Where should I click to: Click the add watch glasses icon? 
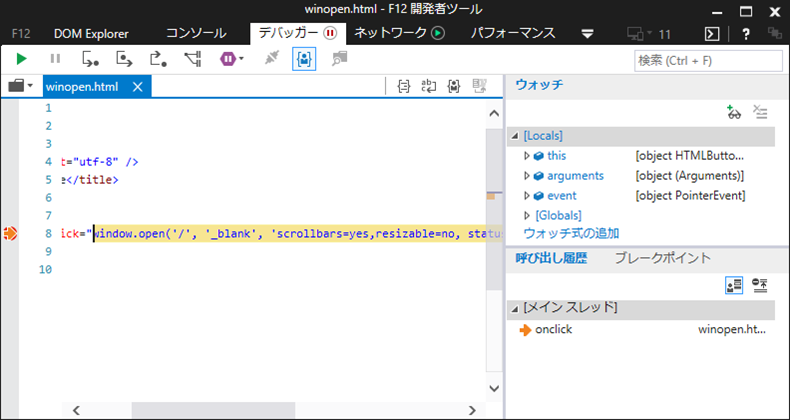(x=734, y=113)
